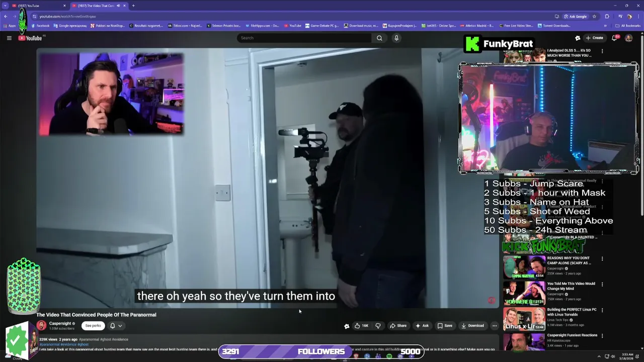Click the video title text
Image resolution: width=644 pixels, height=362 pixels.
coord(96,315)
